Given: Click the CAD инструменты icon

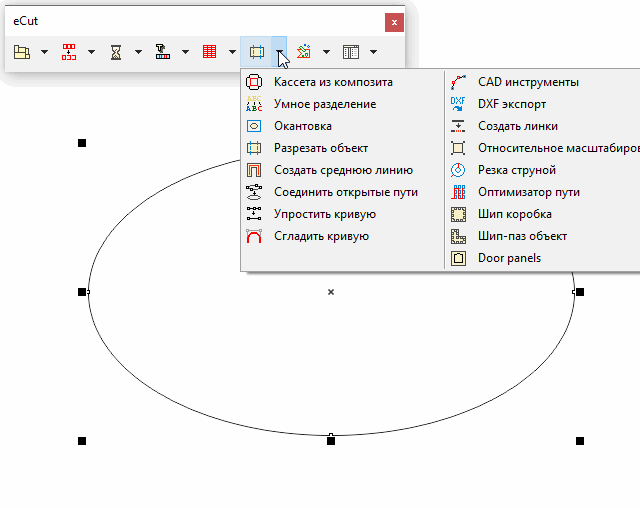Looking at the screenshot, I should tap(458, 82).
